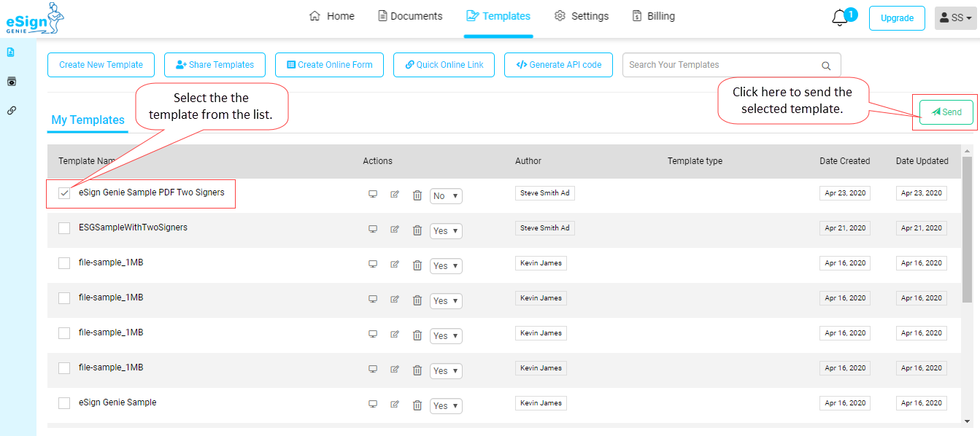Check the ESGSampleWithTwoSigners checkbox
Image resolution: width=980 pixels, height=436 pixels.
pos(64,228)
